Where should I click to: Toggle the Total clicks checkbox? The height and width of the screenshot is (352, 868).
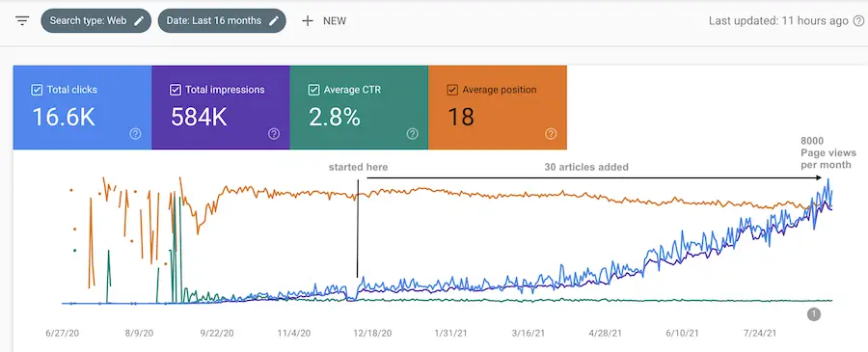click(37, 90)
